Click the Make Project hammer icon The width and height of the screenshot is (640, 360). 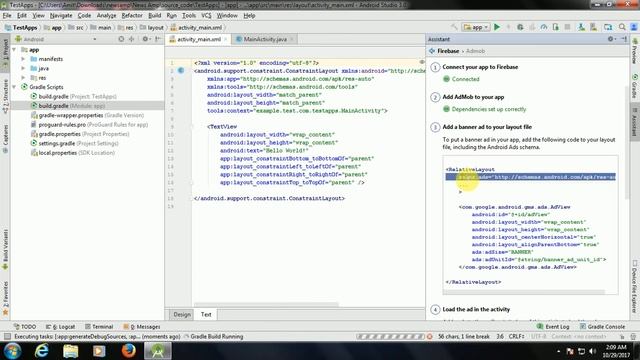(454, 27)
